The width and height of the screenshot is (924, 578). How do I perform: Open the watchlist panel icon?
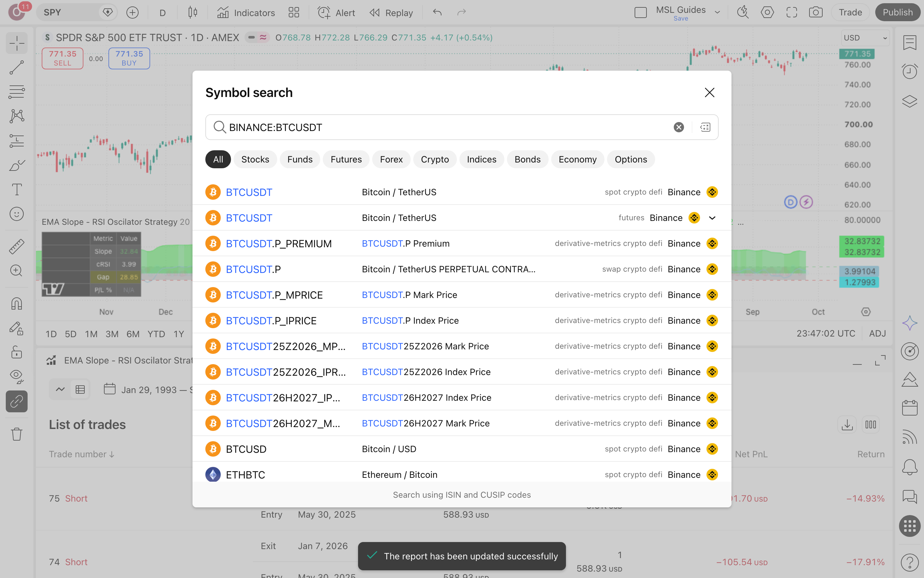910,43
